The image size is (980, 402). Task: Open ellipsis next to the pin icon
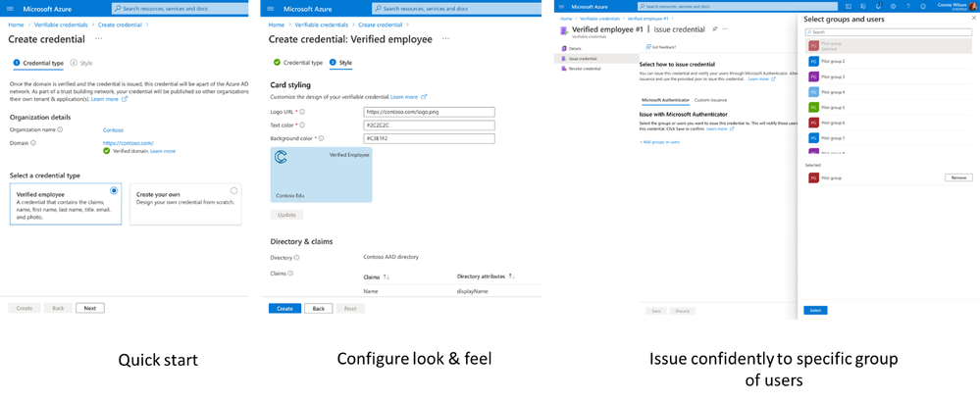(x=725, y=28)
